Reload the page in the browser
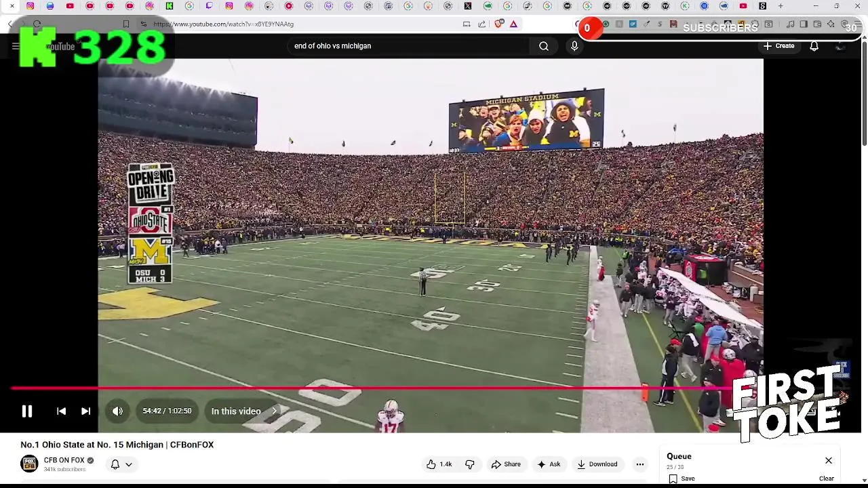868x488 pixels. pos(37,24)
